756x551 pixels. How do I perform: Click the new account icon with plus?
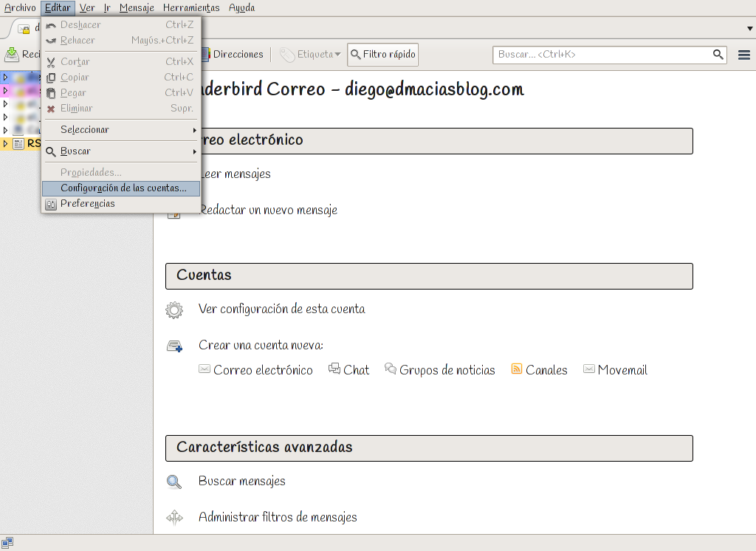pyautogui.click(x=174, y=346)
